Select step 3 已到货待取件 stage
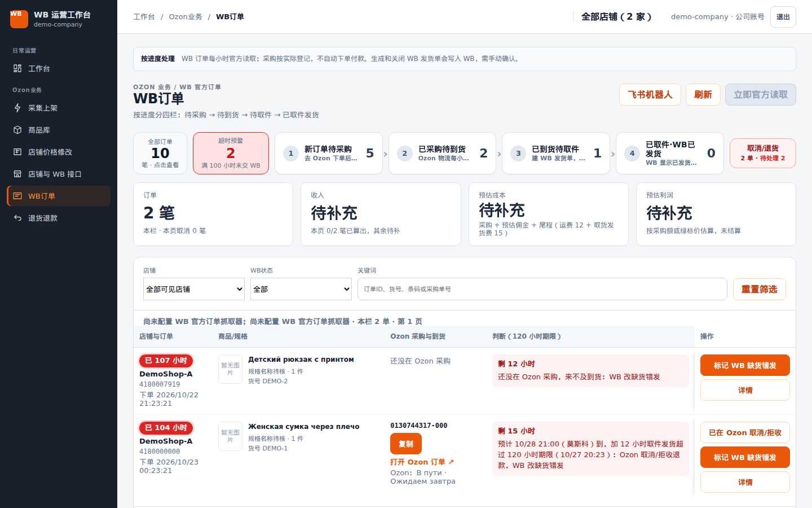This screenshot has height=508, width=812. (556, 154)
